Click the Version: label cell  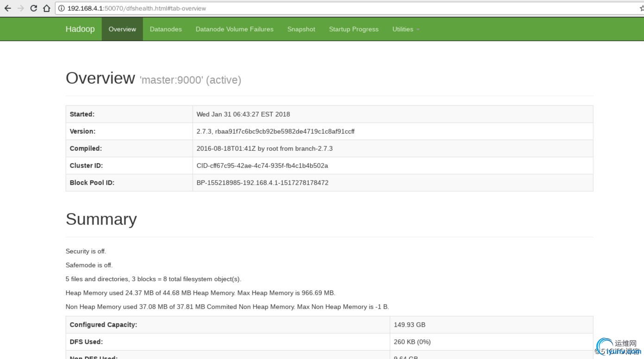(129, 131)
